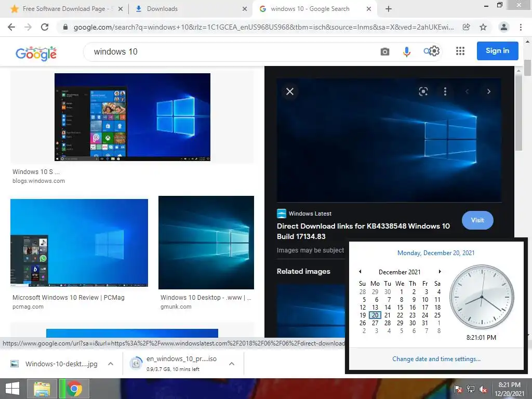This screenshot has width=532, height=399.
Task: Click the forward navigation arrow
Action: point(28,27)
